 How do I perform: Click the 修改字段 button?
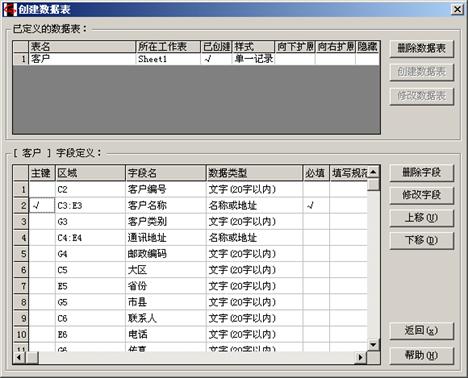click(422, 196)
